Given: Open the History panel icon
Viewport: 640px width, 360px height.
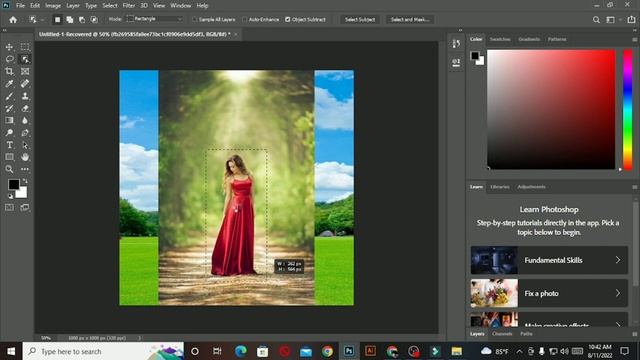Looking at the screenshot, I should (456, 43).
